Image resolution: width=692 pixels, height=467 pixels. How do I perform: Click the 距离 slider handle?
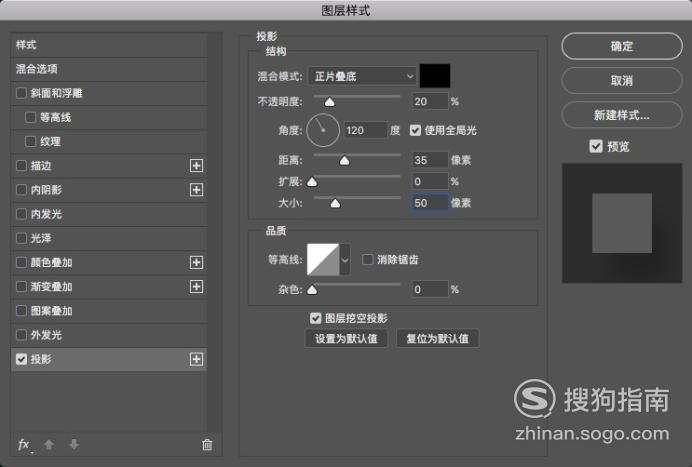[344, 160]
